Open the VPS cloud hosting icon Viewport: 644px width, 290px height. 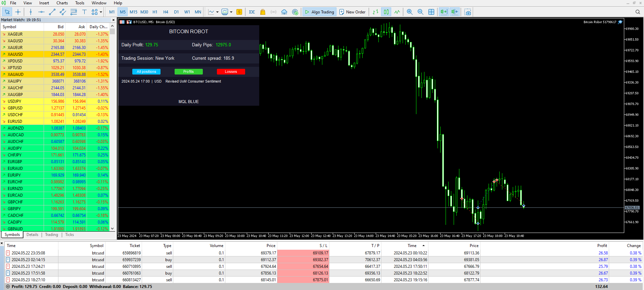[x=284, y=12]
